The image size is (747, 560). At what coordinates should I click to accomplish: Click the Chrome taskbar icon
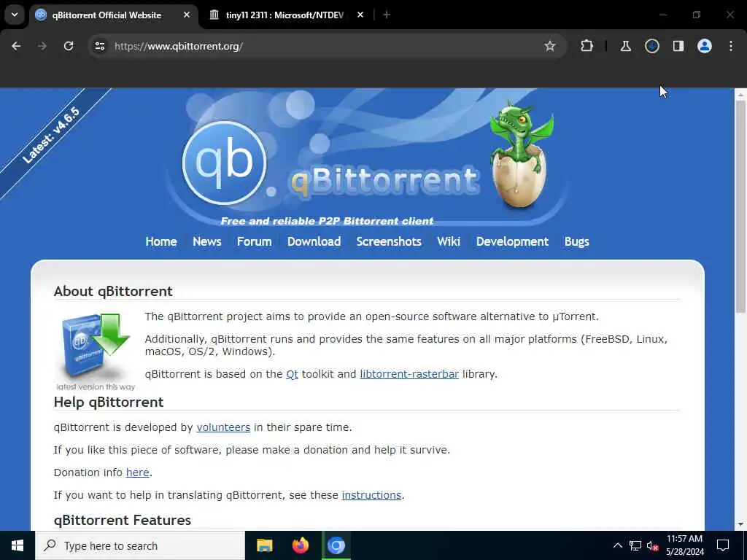pyautogui.click(x=336, y=545)
